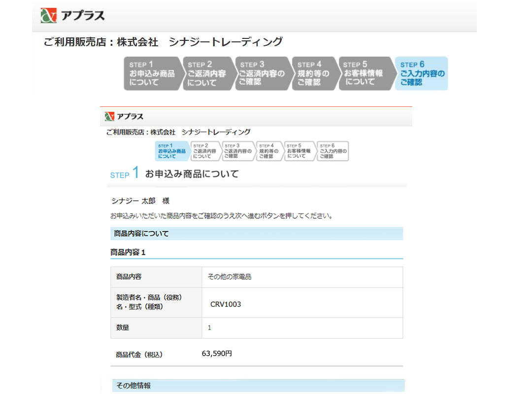Select large STEP 5 お客様情報について step
The image size is (532, 394).
366,73
